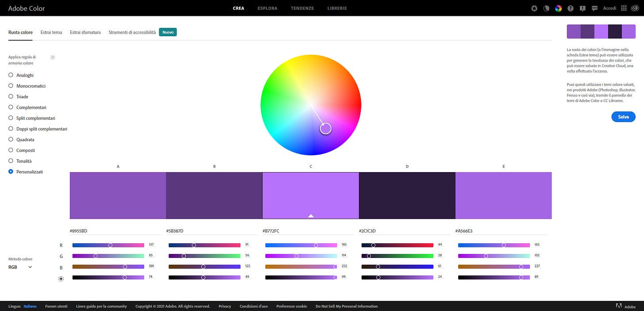This screenshot has height=311, width=644.
Task: Open the Privacy footer link
Action: tap(225, 306)
